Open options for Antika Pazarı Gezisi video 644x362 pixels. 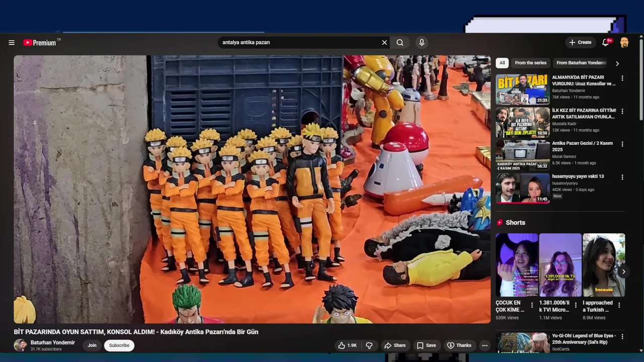[x=622, y=144]
